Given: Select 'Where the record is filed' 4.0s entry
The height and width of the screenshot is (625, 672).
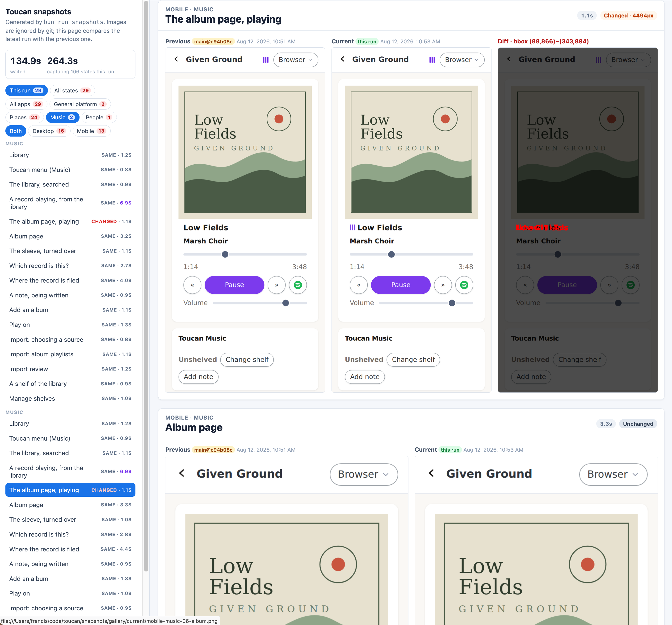Looking at the screenshot, I should [70, 280].
